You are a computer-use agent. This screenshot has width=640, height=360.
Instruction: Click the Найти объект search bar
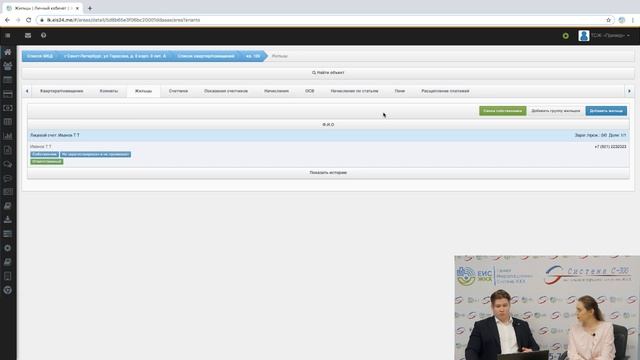coord(328,73)
